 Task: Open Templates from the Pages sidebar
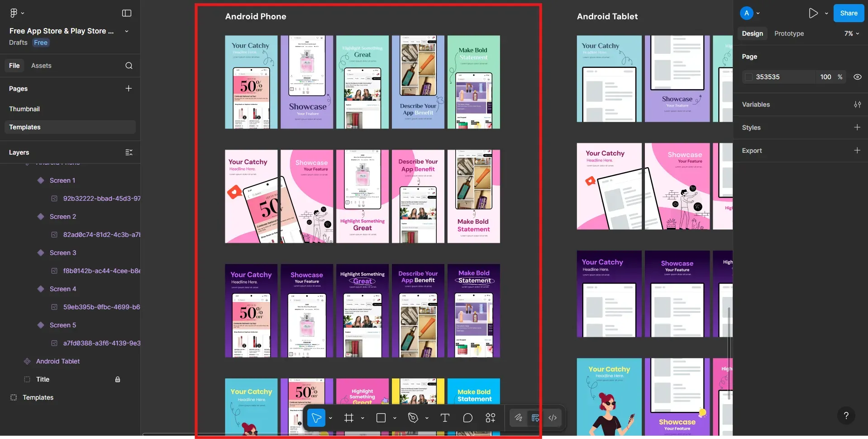[25, 127]
